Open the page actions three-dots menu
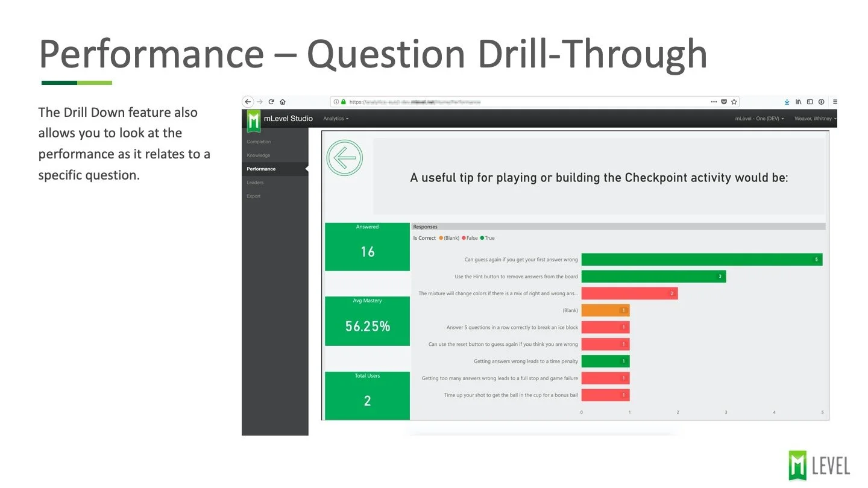Screen dimensions: 868x488 tap(714, 102)
